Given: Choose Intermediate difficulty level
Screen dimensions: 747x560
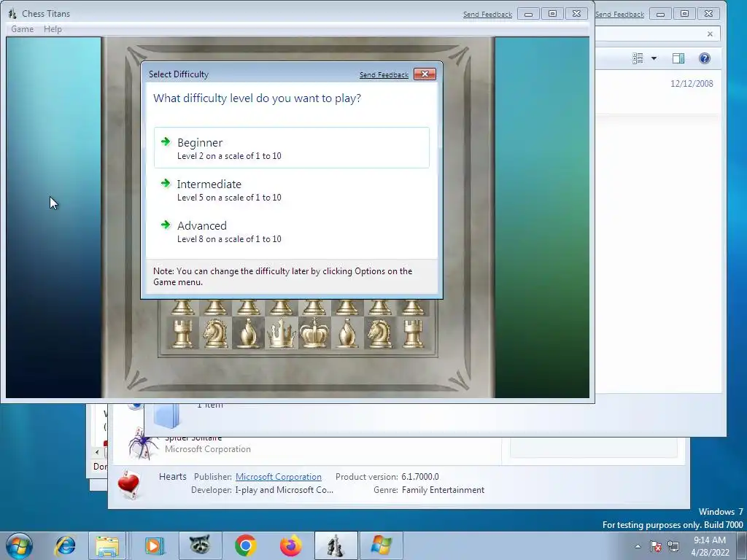Looking at the screenshot, I should (x=292, y=190).
